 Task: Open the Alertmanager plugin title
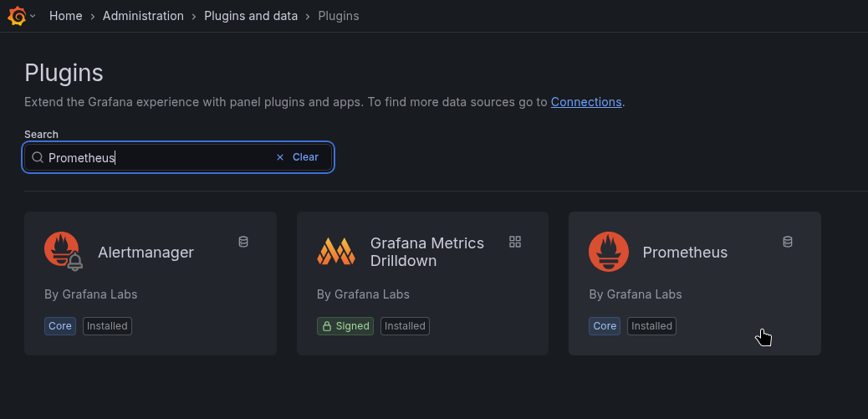(x=146, y=253)
